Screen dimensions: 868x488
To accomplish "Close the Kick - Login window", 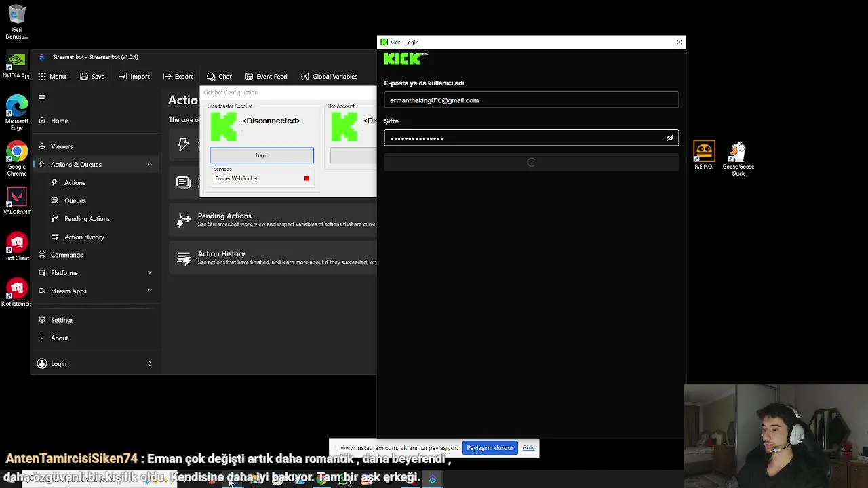I will [679, 42].
